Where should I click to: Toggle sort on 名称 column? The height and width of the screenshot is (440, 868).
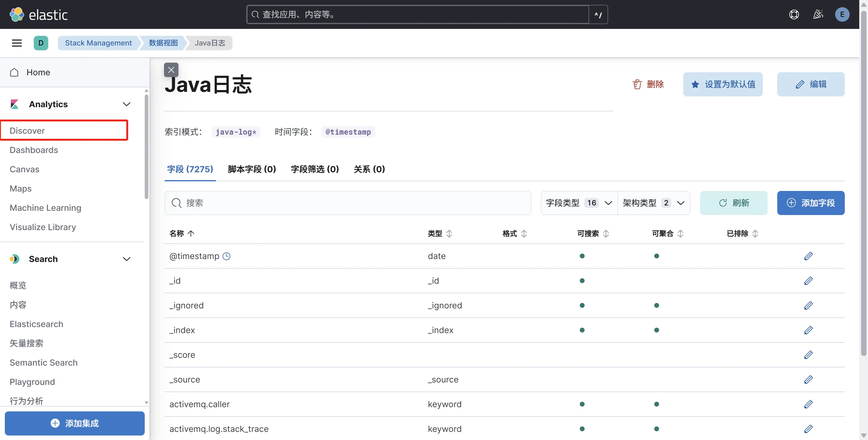pos(182,233)
